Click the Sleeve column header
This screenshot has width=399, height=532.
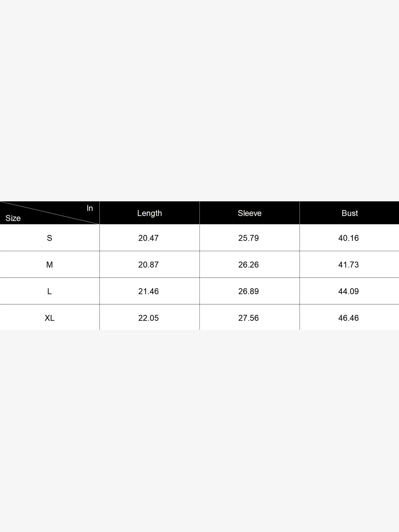click(x=250, y=213)
